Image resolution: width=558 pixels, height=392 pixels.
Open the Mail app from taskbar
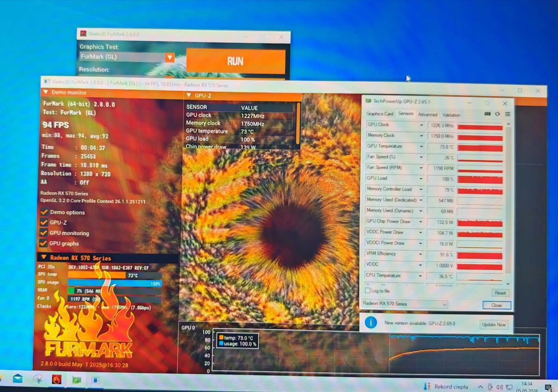point(17,379)
